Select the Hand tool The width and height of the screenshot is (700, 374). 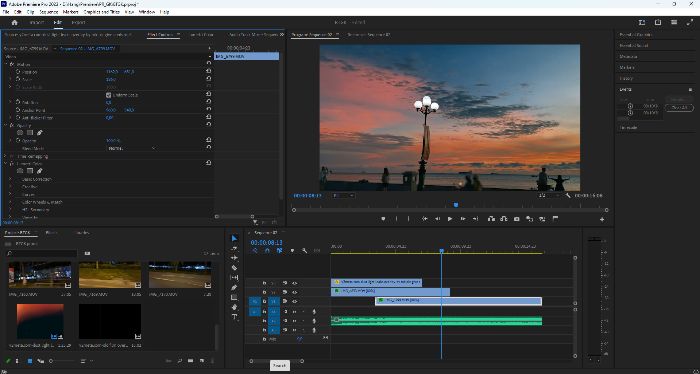pyautogui.click(x=234, y=307)
